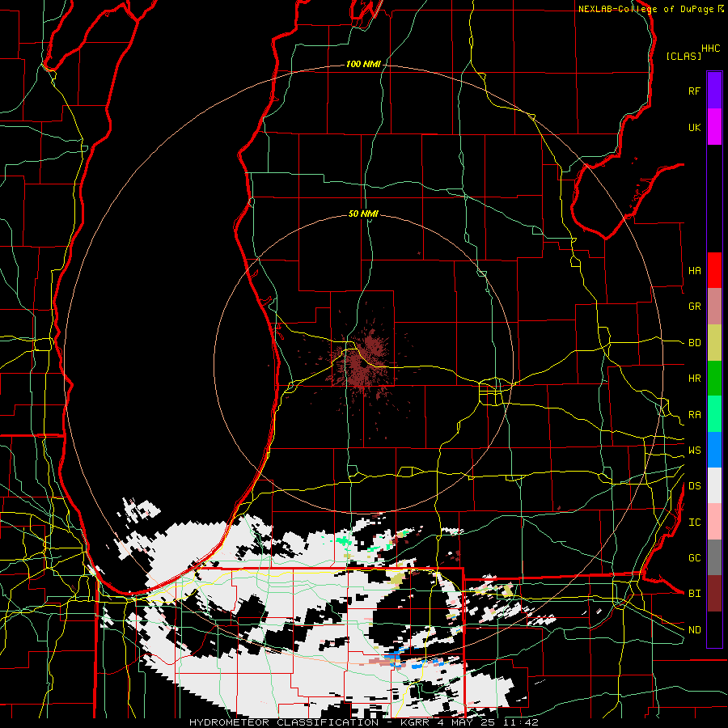Select the WS blue legend swatch
The height and width of the screenshot is (728, 728).
pyautogui.click(x=714, y=450)
